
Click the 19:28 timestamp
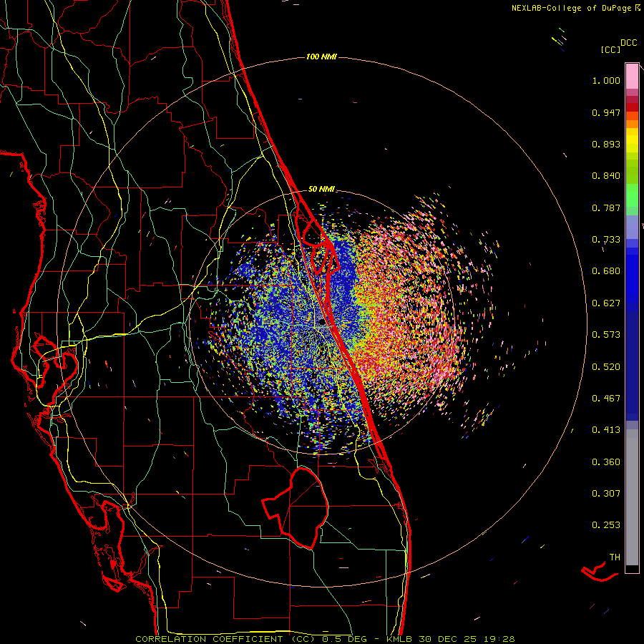pyautogui.click(x=499, y=639)
